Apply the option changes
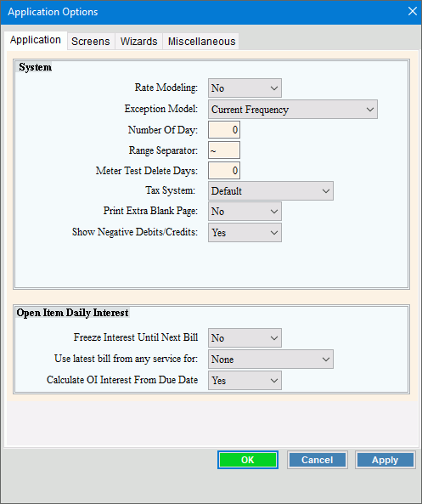This screenshot has height=504, width=422. pyautogui.click(x=385, y=460)
